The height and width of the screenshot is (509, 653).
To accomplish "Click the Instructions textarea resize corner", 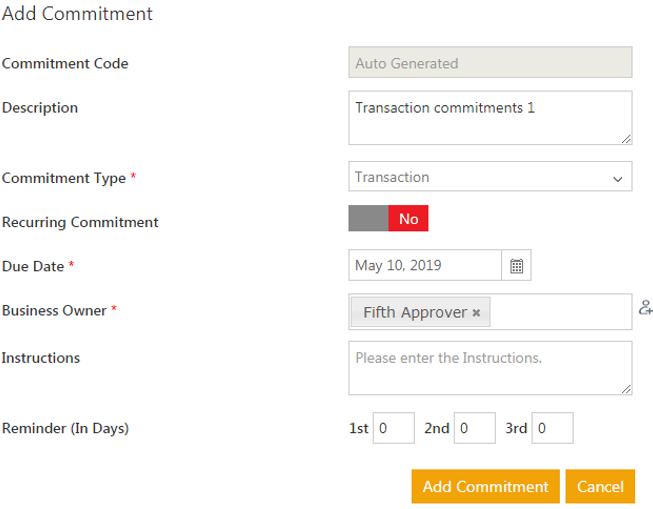I will 626,388.
